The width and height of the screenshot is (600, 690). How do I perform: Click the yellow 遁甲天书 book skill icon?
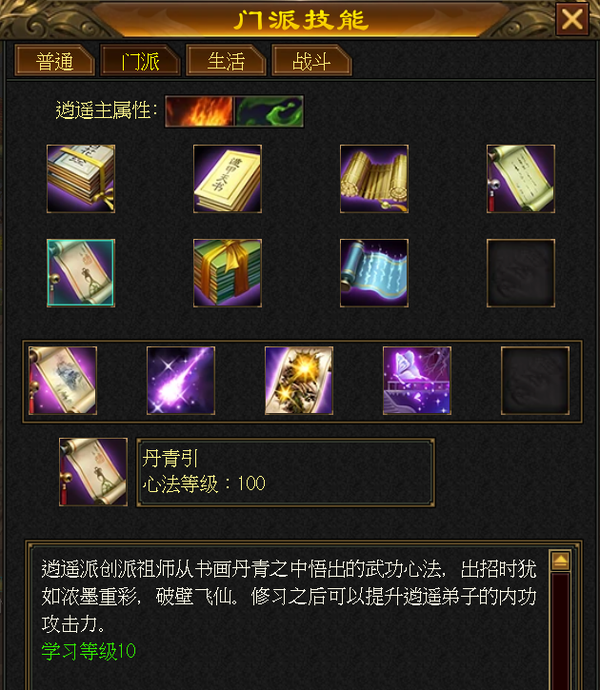point(227,179)
